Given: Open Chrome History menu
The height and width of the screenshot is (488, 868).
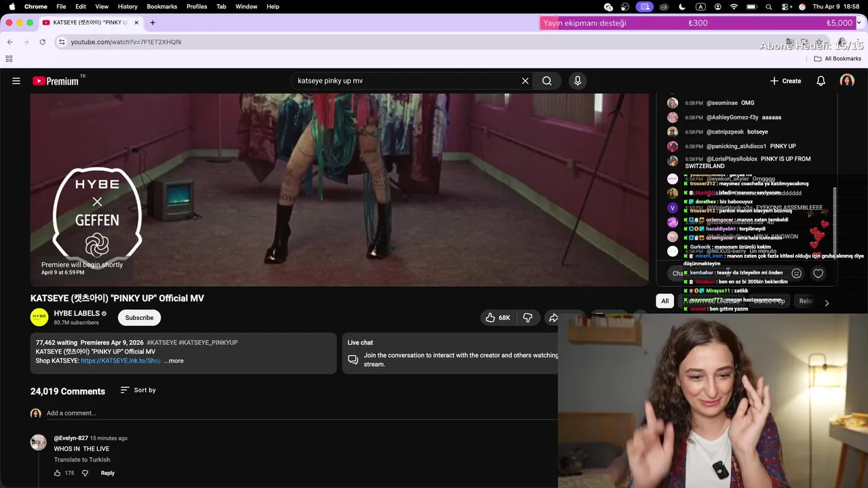Looking at the screenshot, I should click(127, 6).
